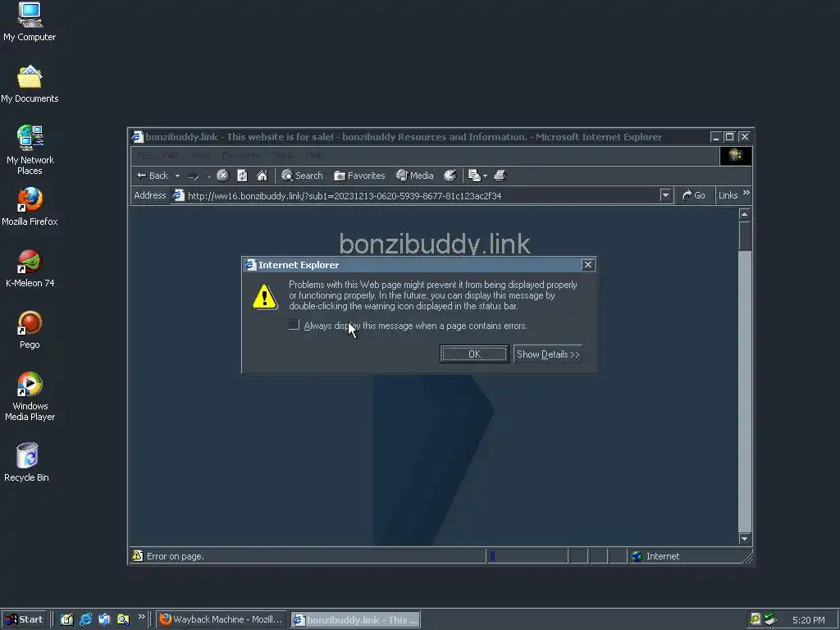Open the Help menu in Internet Explorer
Screen dimensions: 840x630
pyautogui.click(x=314, y=155)
